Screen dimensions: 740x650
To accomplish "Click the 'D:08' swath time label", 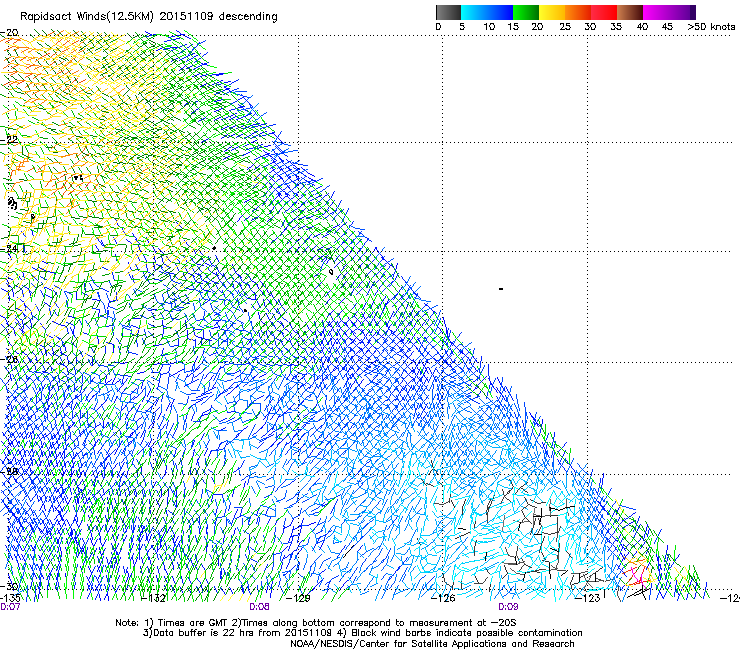I will (260, 607).
